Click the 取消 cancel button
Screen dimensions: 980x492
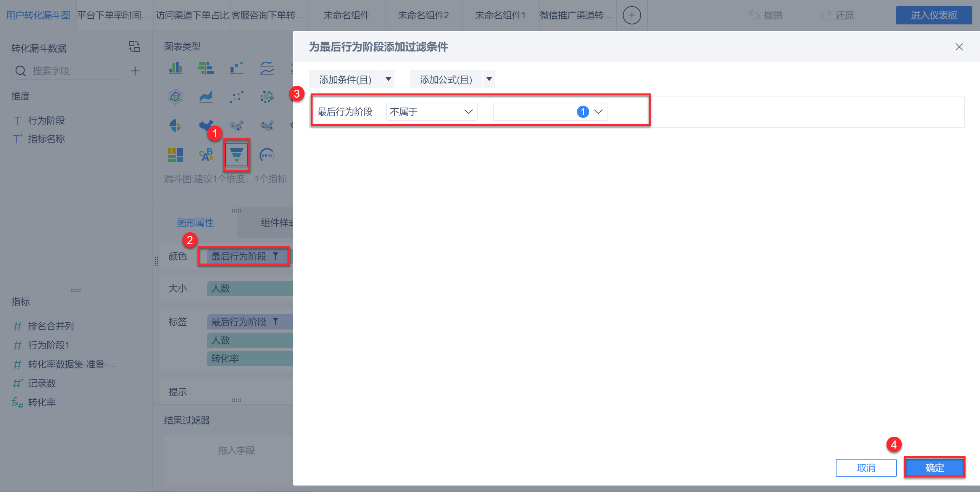866,468
